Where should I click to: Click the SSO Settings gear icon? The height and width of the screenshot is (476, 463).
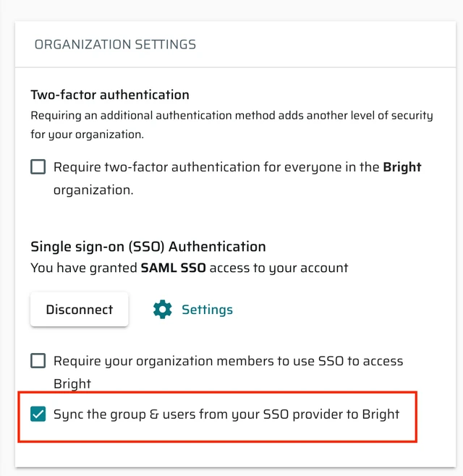[x=163, y=310]
